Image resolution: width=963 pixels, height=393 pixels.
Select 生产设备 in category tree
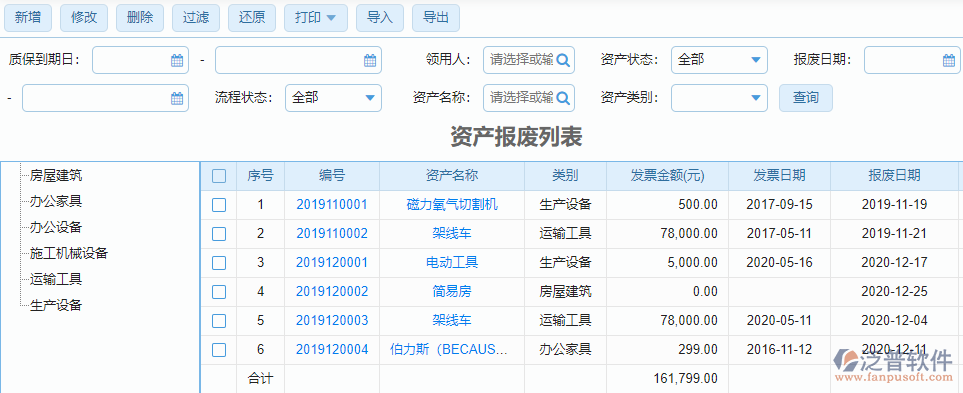click(x=56, y=305)
